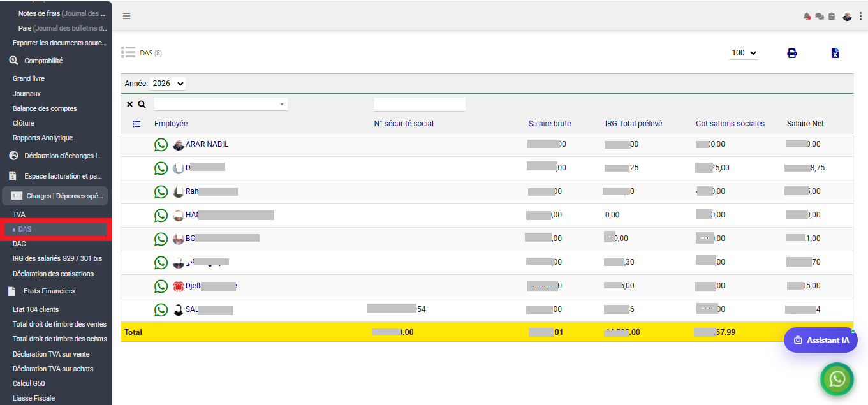Image resolution: width=868 pixels, height=405 pixels.
Task: Open the Employée filter combo box
Action: [x=221, y=104]
